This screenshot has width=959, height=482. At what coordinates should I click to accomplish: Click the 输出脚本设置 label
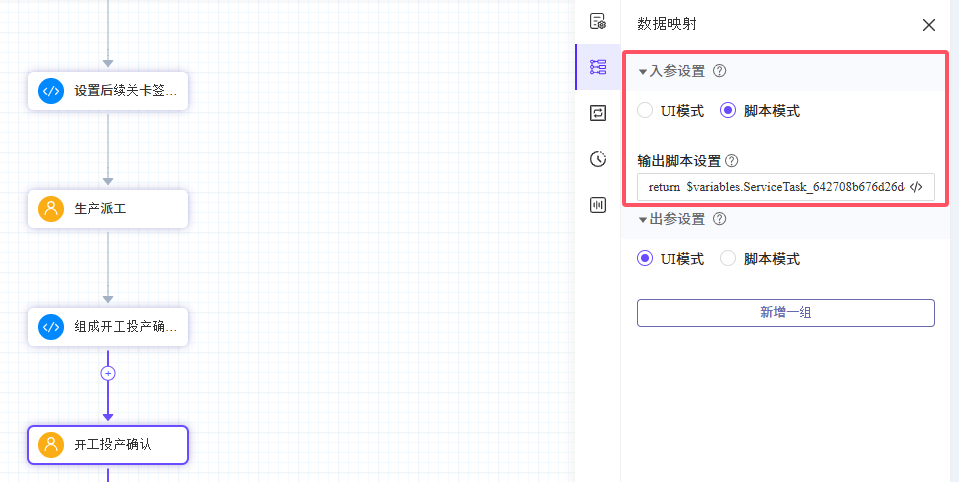(679, 161)
